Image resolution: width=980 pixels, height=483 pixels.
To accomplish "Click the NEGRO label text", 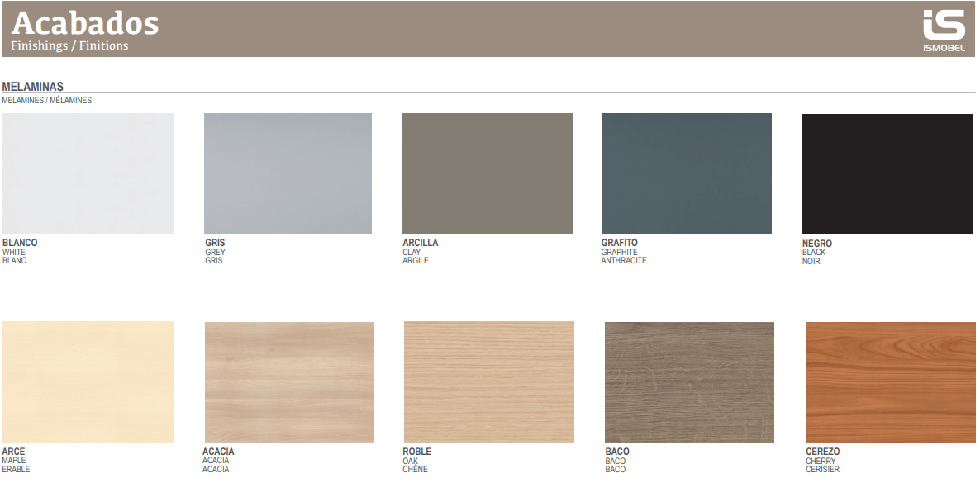I will 817,244.
